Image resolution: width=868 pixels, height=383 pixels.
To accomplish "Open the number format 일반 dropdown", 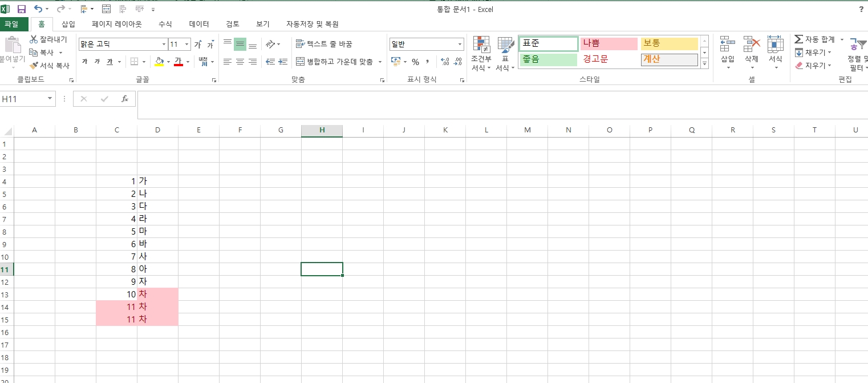I will (460, 45).
